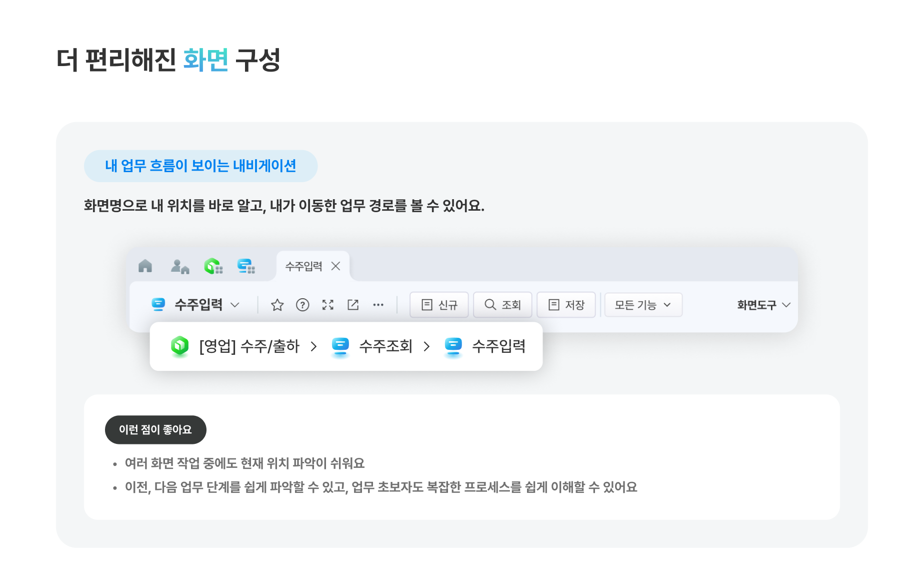Close the 수주입력 tab

click(x=336, y=266)
